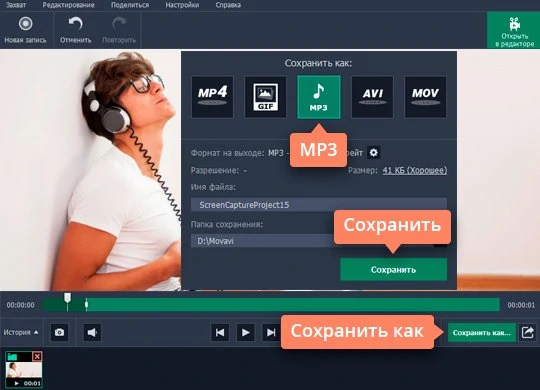Click the Сохранить как... button

click(x=482, y=332)
